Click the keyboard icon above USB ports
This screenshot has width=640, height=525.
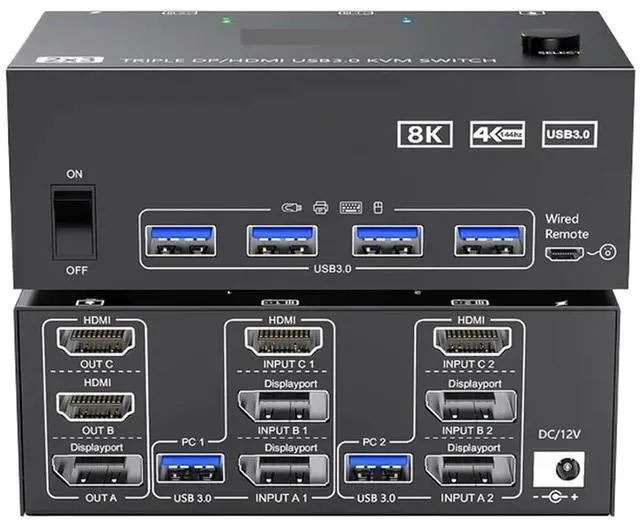[351, 207]
